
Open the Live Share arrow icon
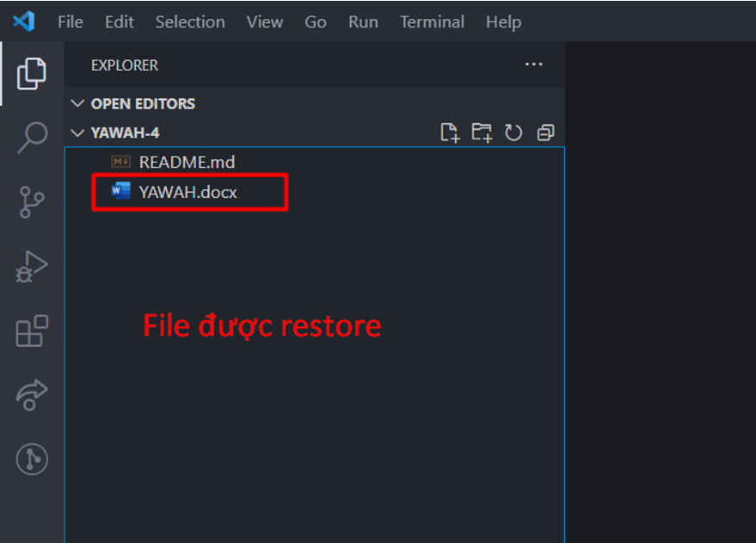(32, 395)
